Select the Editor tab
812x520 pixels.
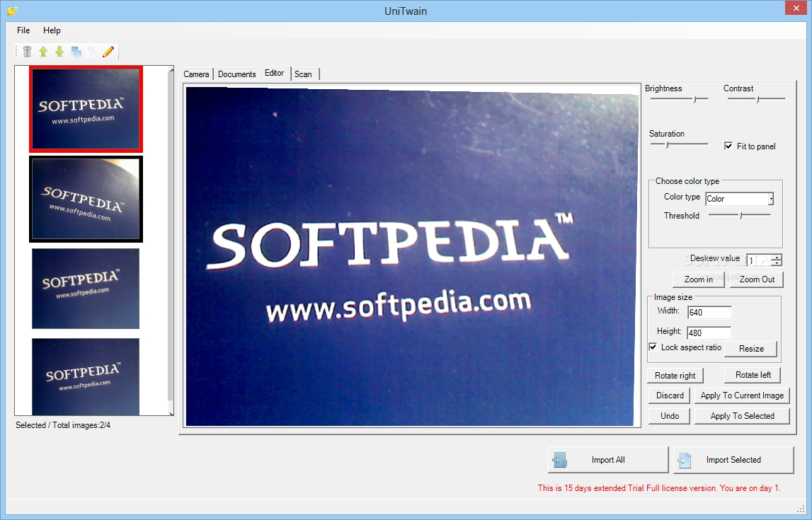(275, 73)
